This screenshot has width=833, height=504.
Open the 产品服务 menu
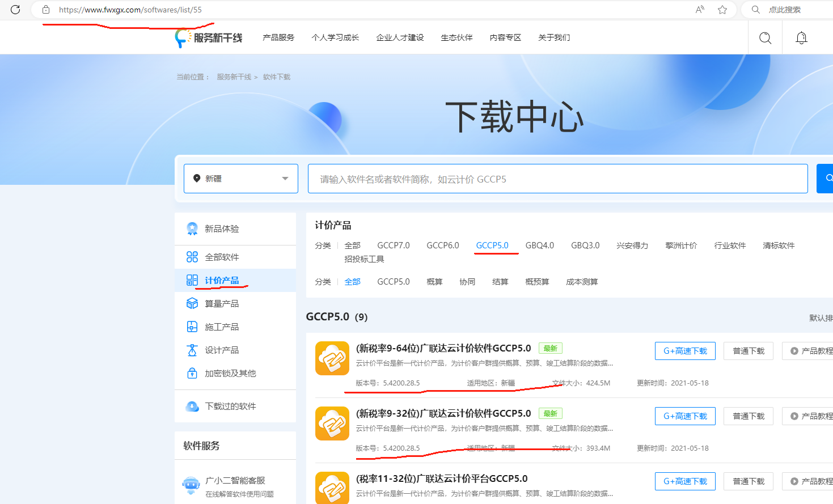pyautogui.click(x=278, y=37)
